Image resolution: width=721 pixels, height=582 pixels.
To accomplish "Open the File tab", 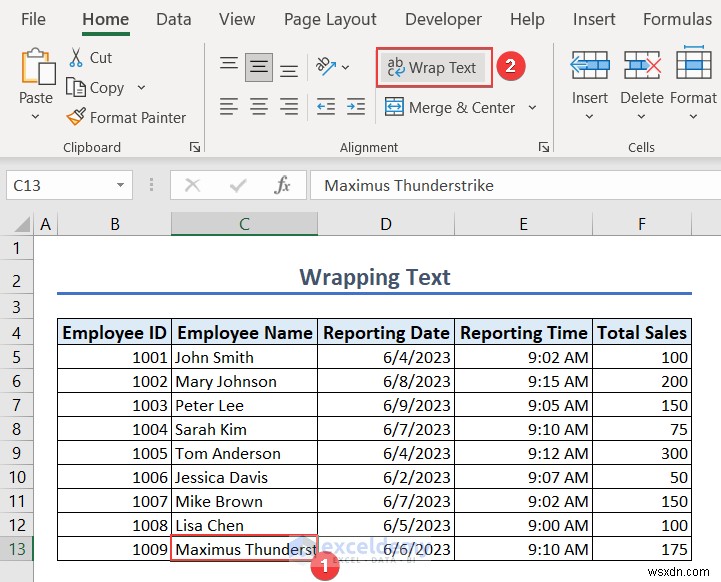I will coord(33,19).
